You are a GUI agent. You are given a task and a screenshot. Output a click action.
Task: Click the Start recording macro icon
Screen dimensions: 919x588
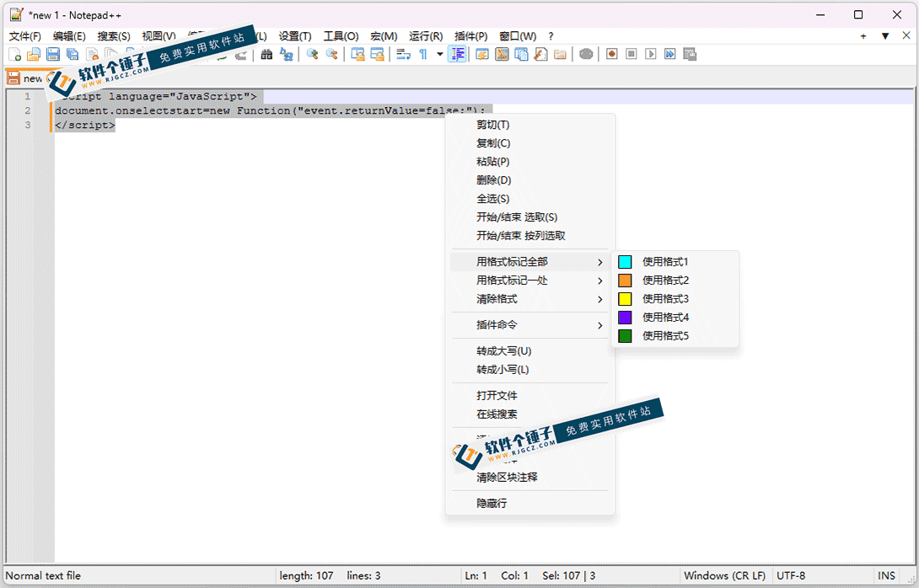(x=612, y=55)
